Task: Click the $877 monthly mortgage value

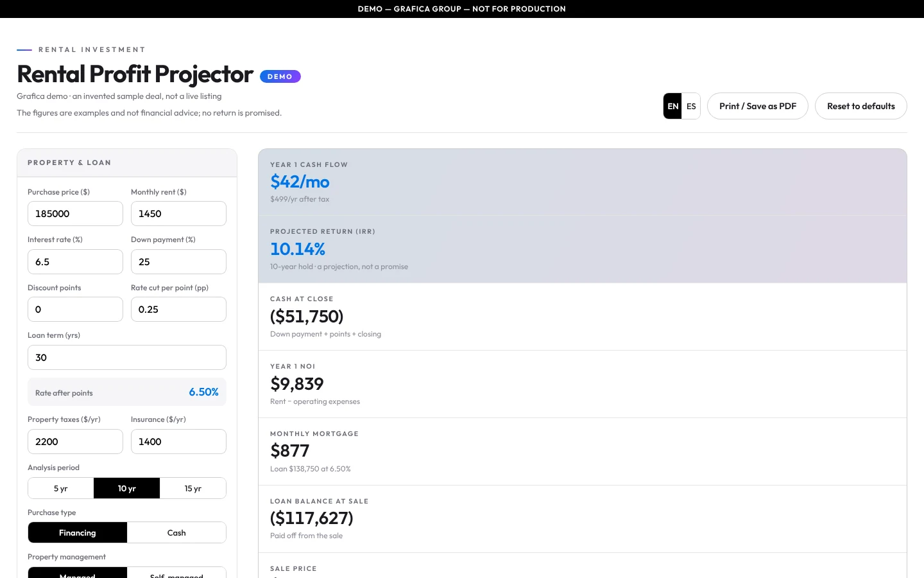Action: pos(290,451)
